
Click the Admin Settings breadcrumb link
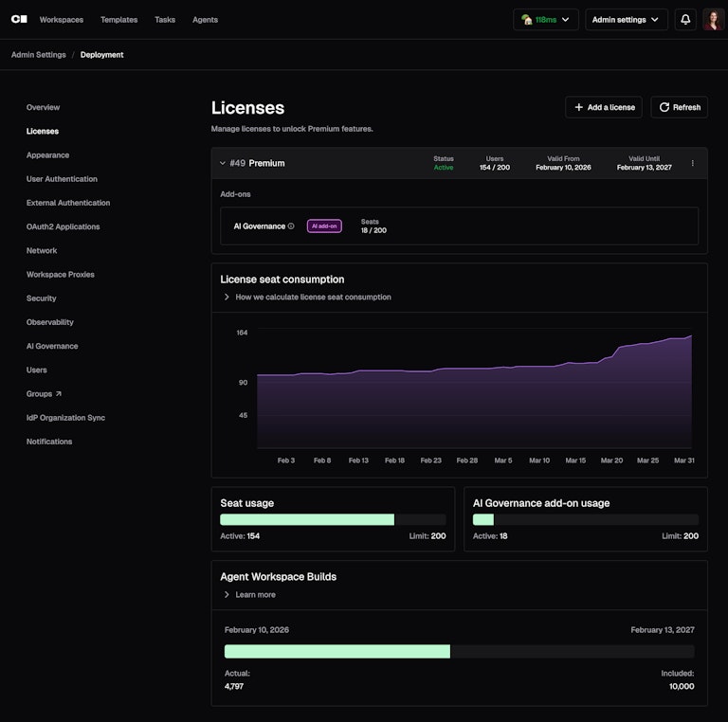pyautogui.click(x=39, y=55)
